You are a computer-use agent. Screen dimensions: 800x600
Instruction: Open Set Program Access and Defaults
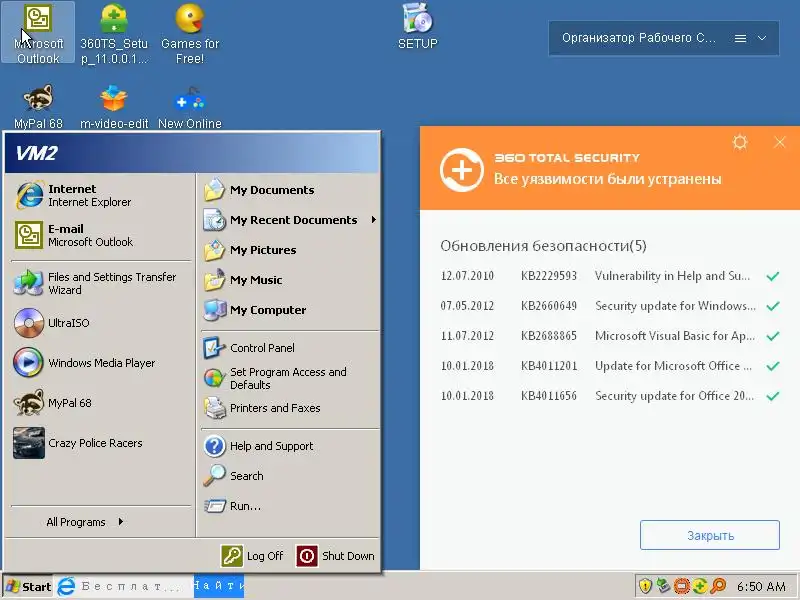tap(290, 378)
